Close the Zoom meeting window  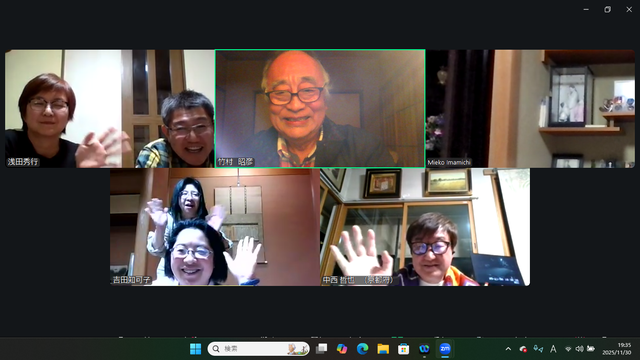pos(629,9)
